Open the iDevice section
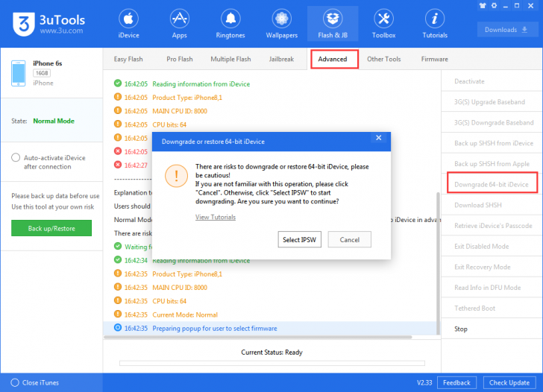The image size is (543, 392). (128, 24)
